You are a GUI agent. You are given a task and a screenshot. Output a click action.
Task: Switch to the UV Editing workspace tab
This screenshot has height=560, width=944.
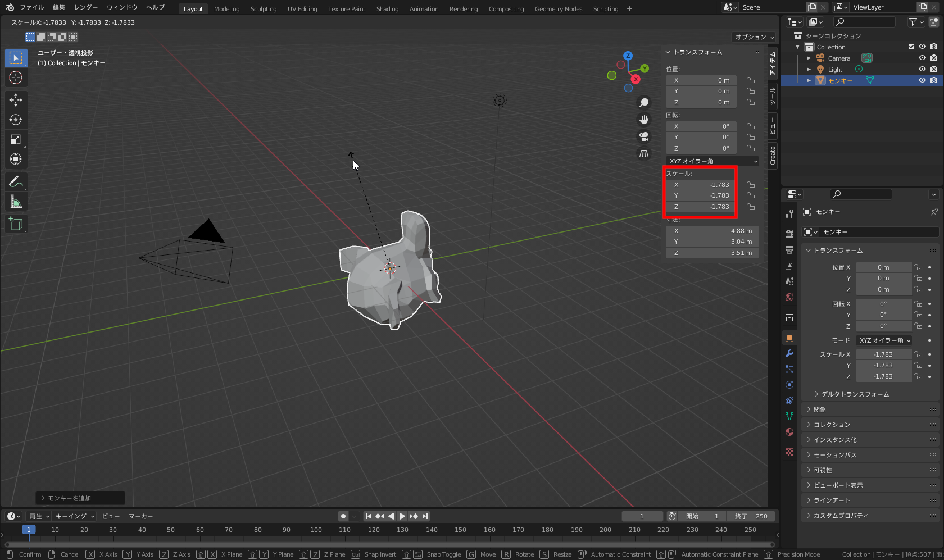pos(302,9)
